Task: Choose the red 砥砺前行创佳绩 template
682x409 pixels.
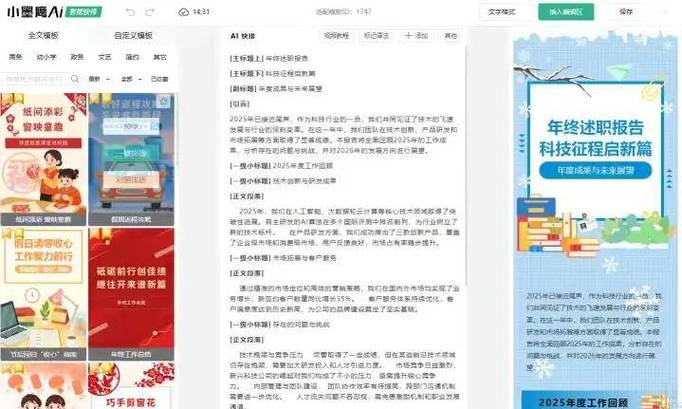Action: click(x=131, y=294)
